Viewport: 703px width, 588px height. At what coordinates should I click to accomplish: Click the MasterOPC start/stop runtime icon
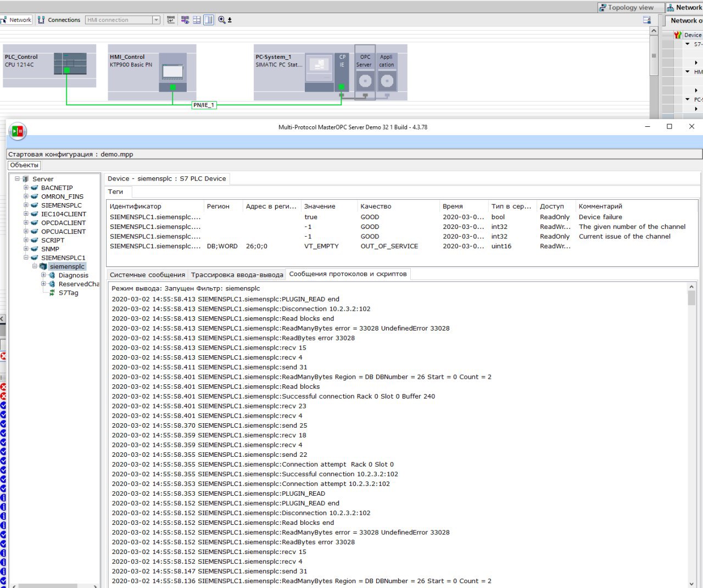18,131
